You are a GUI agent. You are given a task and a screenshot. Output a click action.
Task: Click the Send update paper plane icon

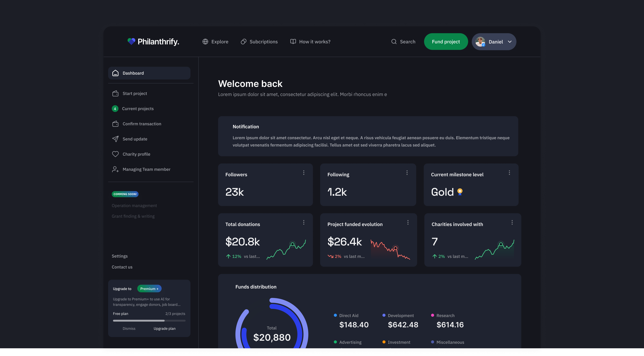click(x=115, y=139)
